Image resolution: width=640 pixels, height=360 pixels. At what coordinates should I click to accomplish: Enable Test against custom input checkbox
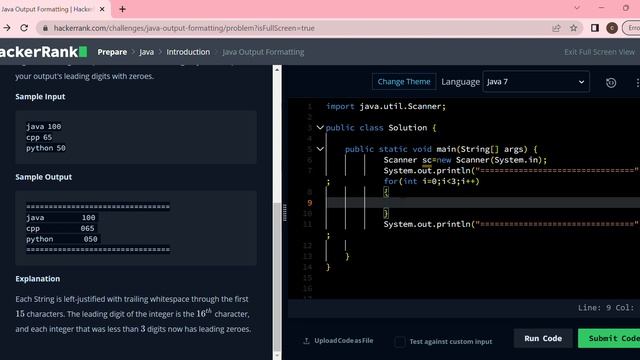click(400, 341)
